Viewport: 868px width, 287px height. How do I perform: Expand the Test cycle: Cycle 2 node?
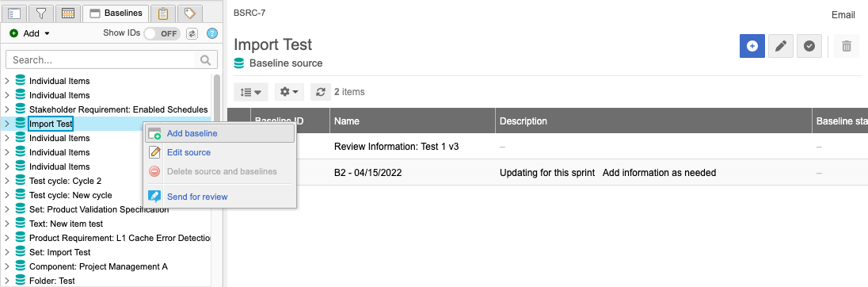7,181
